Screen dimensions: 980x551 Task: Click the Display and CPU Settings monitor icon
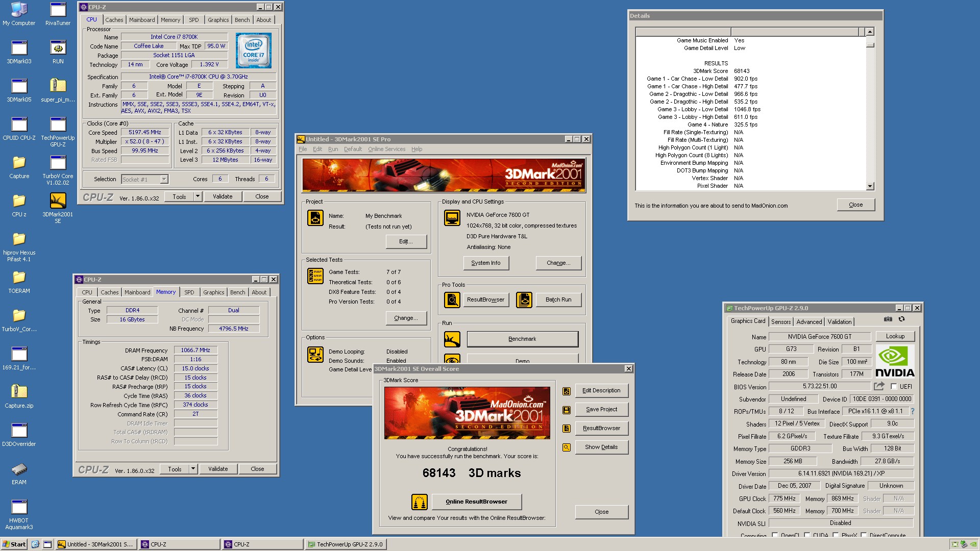pyautogui.click(x=452, y=218)
